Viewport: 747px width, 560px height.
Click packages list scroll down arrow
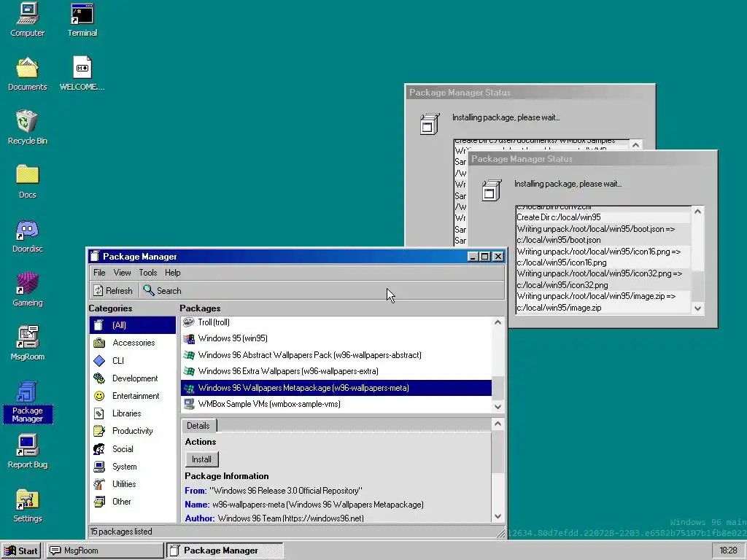tap(498, 407)
